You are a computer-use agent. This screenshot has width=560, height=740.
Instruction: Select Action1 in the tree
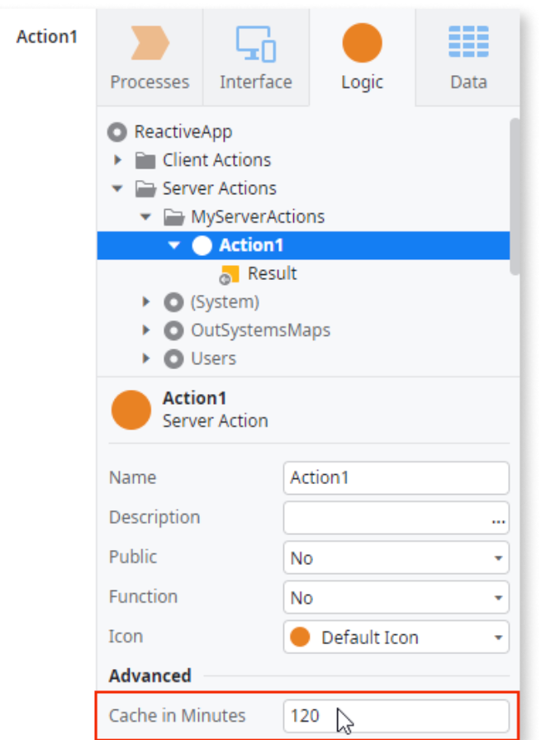(251, 245)
